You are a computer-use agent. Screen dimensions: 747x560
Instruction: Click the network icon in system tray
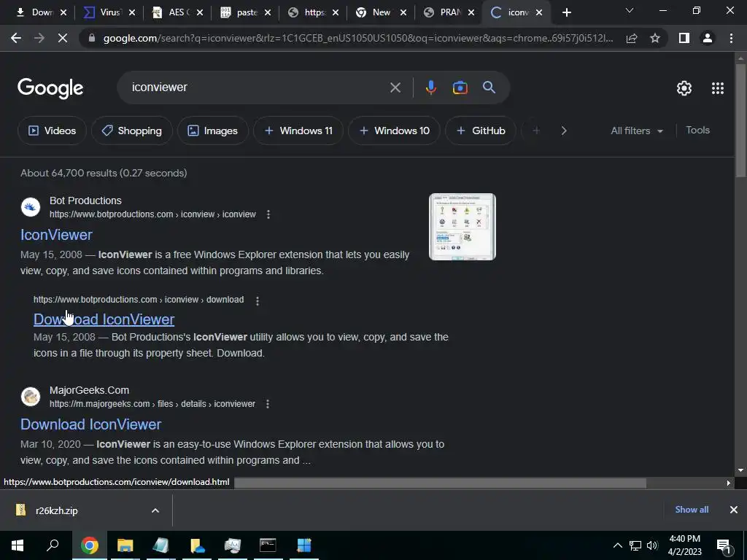(635, 545)
